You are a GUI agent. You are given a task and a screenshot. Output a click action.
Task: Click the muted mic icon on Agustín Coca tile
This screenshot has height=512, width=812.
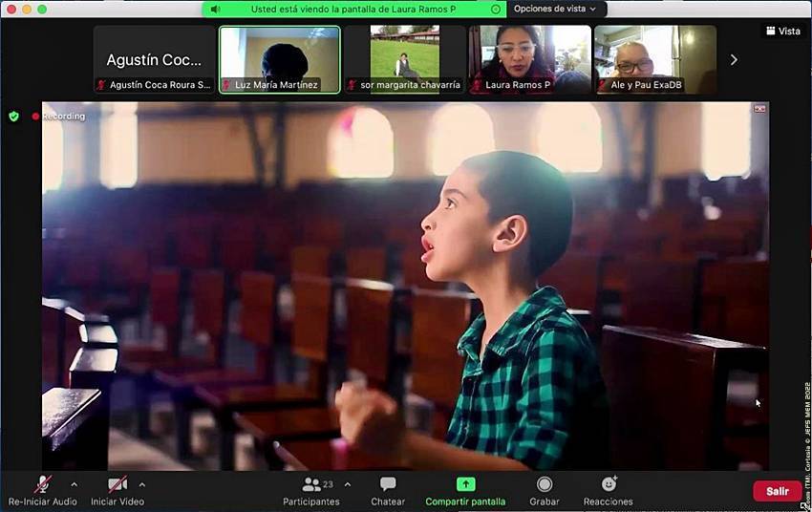(101, 85)
